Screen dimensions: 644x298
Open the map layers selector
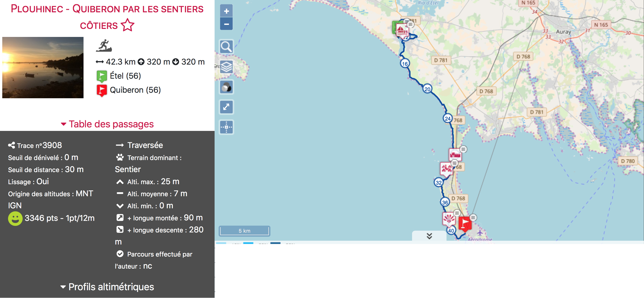(226, 67)
